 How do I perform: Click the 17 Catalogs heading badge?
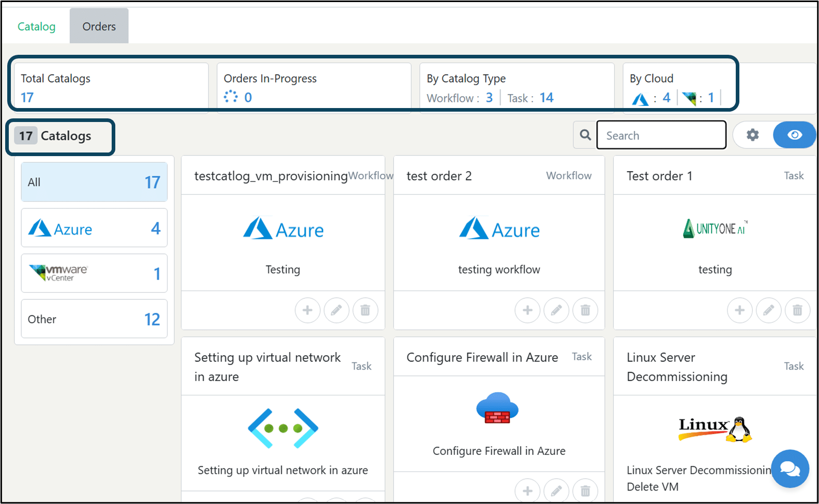(26, 136)
